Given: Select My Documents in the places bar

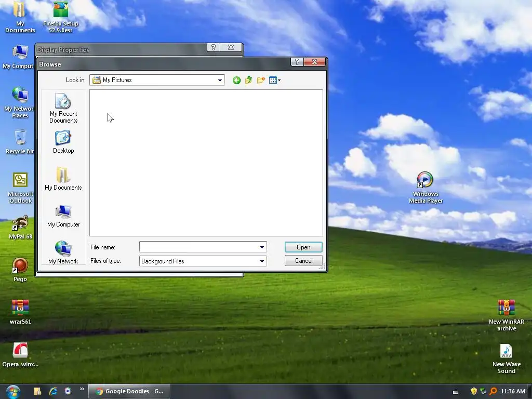Looking at the screenshot, I should point(63,179).
